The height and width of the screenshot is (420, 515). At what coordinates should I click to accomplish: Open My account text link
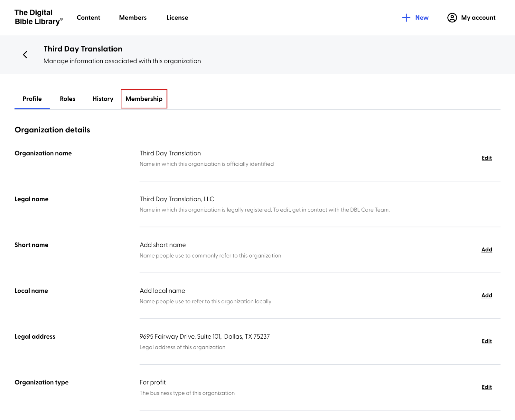click(x=478, y=18)
